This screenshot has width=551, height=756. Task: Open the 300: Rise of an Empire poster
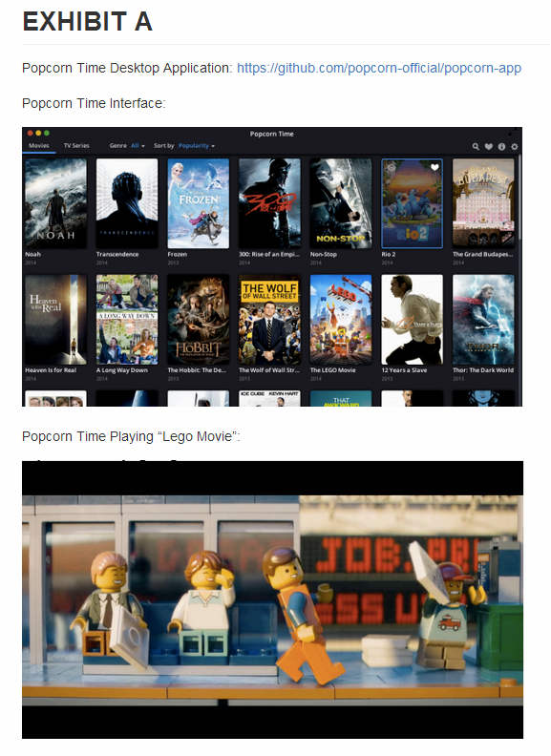coord(269,203)
